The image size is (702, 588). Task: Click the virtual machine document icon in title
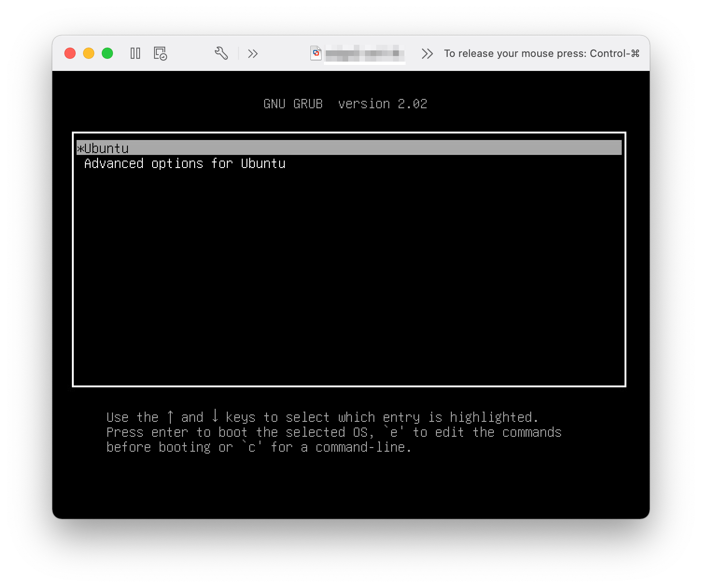(316, 53)
